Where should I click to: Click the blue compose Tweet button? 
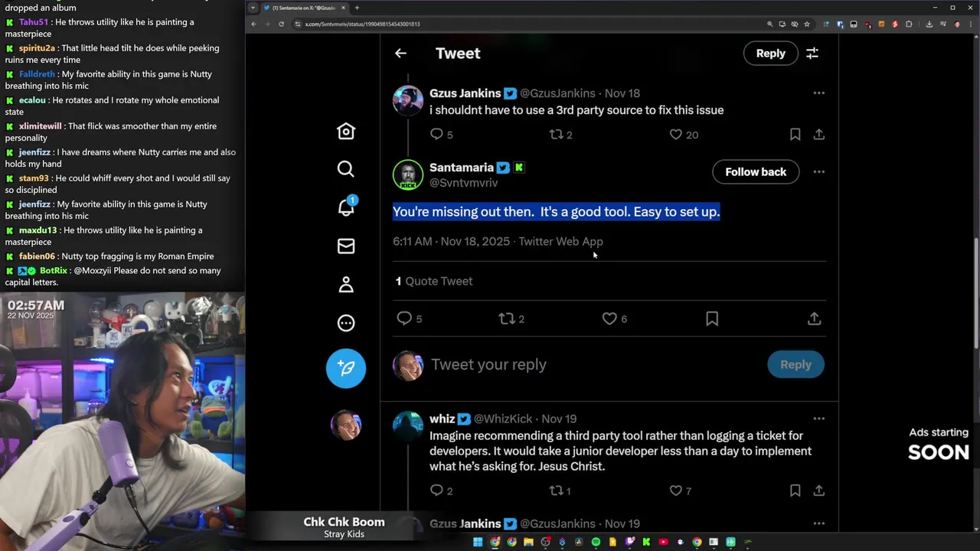pyautogui.click(x=346, y=368)
